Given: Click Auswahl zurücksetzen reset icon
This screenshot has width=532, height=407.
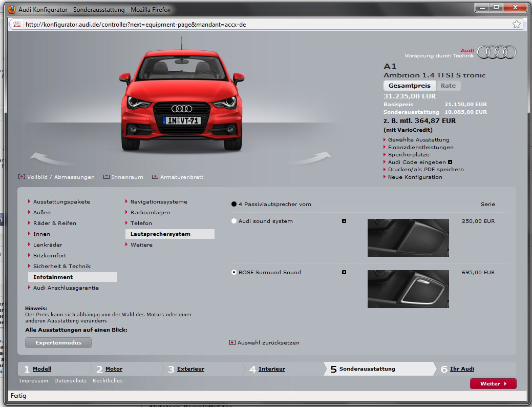Looking at the screenshot, I should 232,342.
